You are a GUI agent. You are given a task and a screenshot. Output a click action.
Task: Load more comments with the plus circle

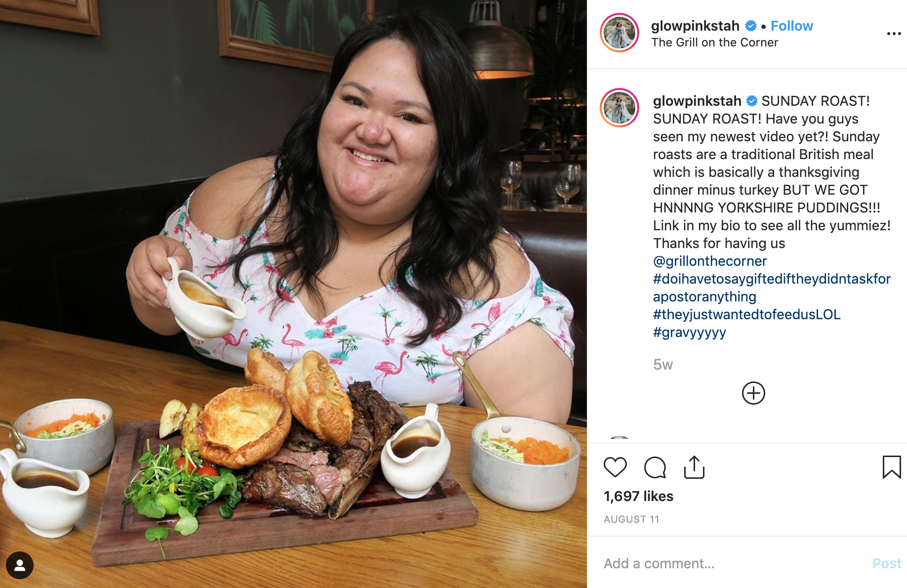pyautogui.click(x=753, y=393)
